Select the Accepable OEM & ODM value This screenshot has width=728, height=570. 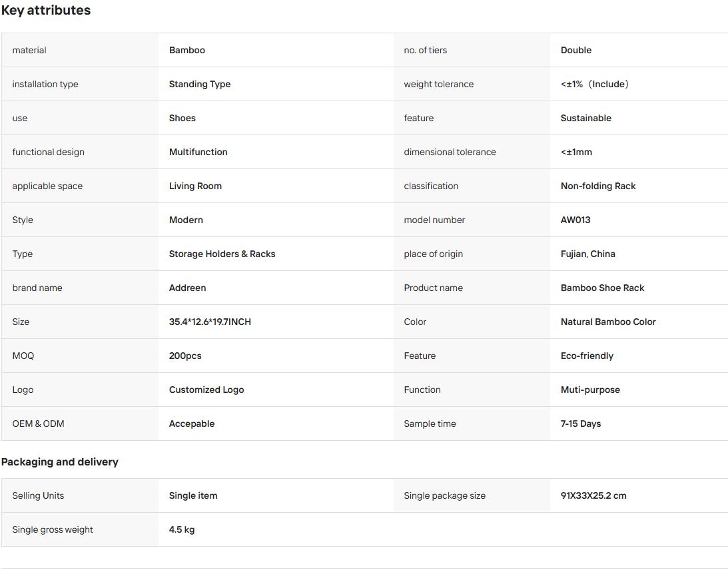(x=192, y=424)
